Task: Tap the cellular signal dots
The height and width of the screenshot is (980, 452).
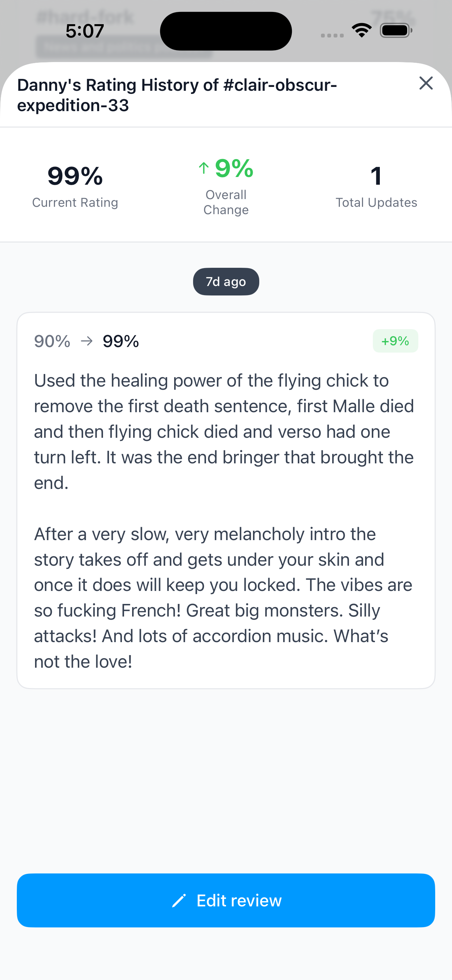Action: pos(332,35)
